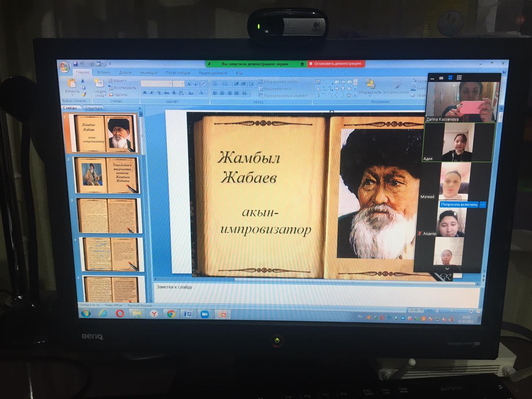This screenshot has width=532, height=399.
Task: Undo last action in Quick Access toolbar
Action: coord(82,64)
